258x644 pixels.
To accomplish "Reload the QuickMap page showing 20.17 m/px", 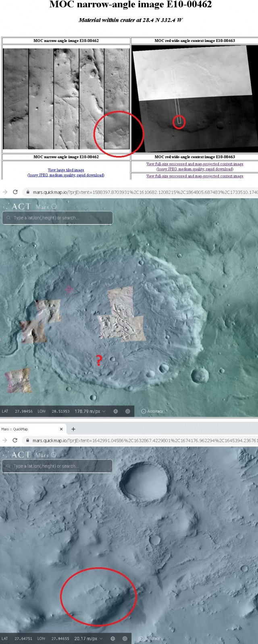I will click(15, 441).
